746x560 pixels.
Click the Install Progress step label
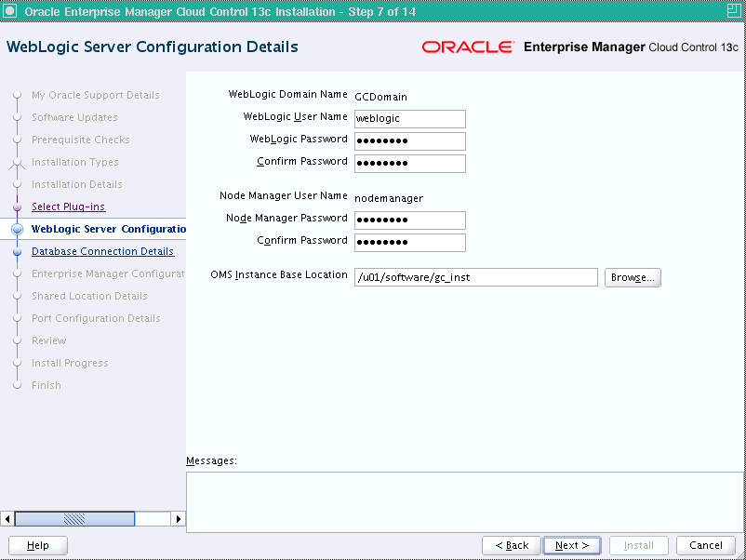(x=70, y=363)
